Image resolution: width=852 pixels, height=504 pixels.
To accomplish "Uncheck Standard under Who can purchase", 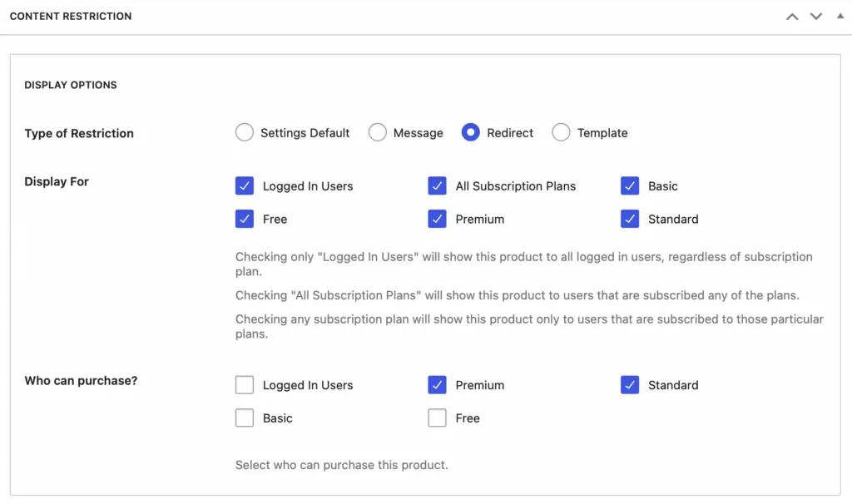I will click(630, 385).
